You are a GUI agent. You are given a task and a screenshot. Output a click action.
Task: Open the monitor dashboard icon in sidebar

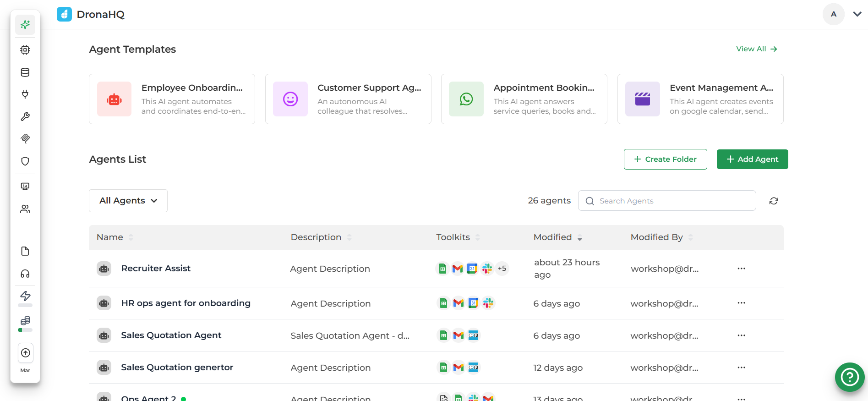tap(25, 187)
